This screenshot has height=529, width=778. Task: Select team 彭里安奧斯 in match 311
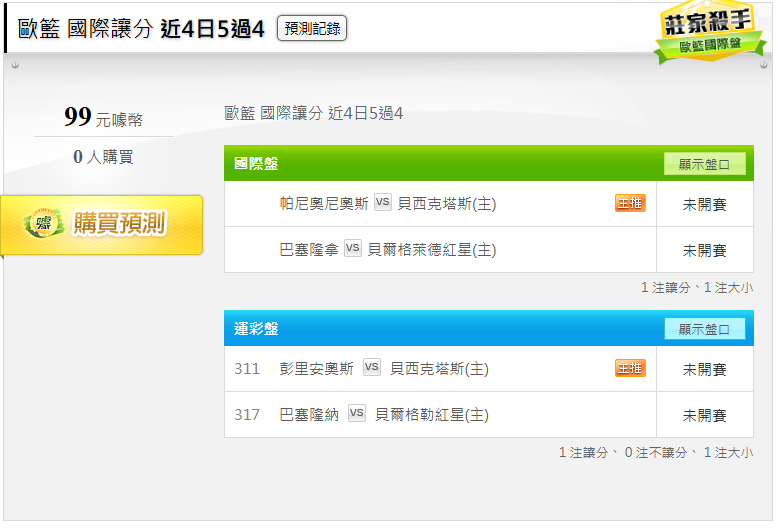[x=317, y=368]
